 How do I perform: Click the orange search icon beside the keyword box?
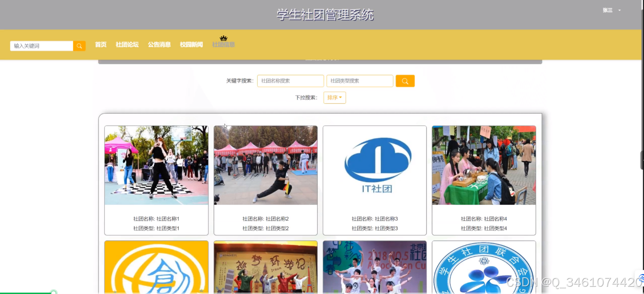click(x=79, y=46)
